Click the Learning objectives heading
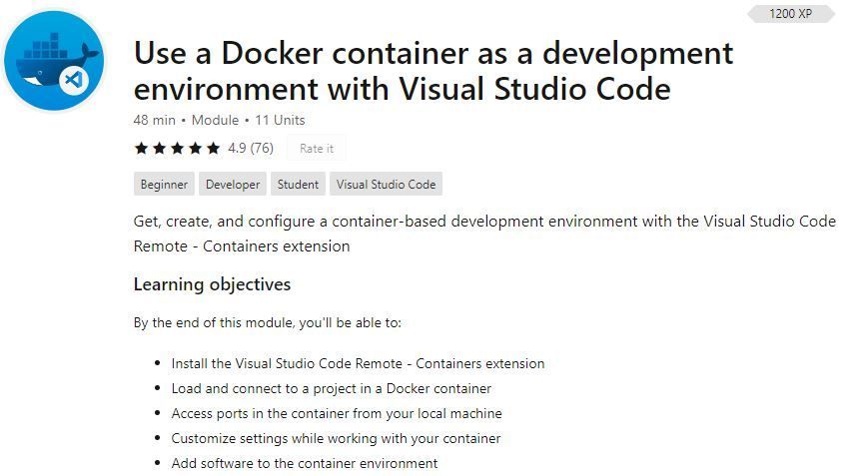The height and width of the screenshot is (476, 868). pyautogui.click(x=212, y=284)
